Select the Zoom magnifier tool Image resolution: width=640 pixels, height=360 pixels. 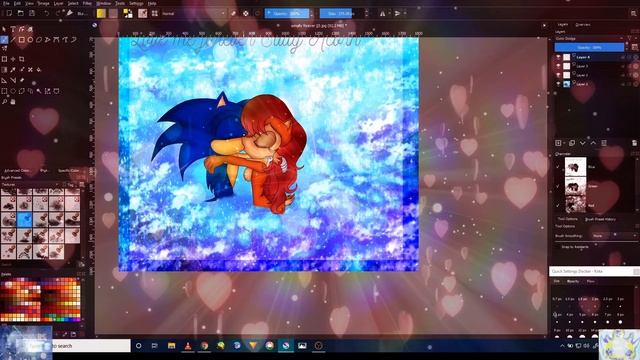[x=4, y=101]
